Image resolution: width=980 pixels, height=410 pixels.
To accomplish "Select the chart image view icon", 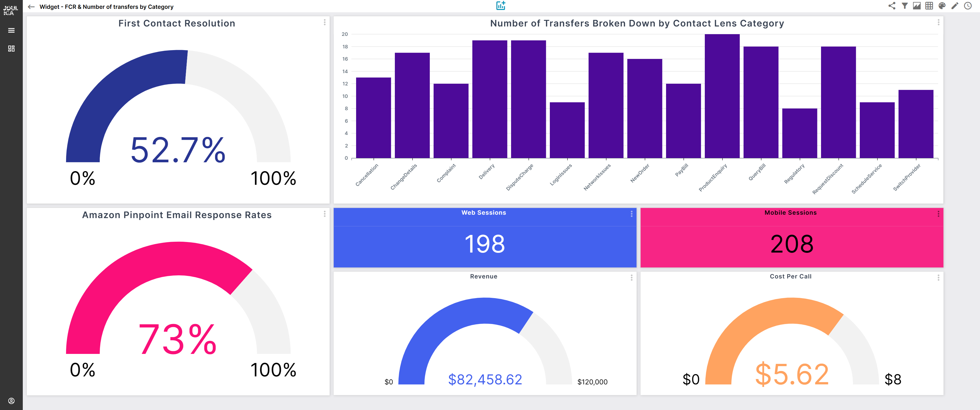I will pos(917,6).
